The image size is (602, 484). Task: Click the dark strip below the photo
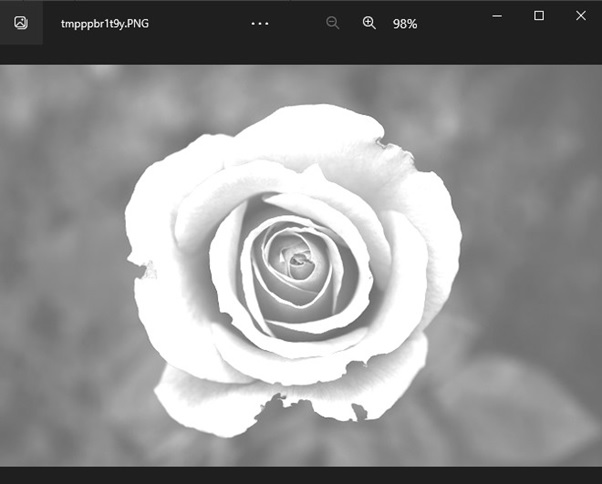(301, 476)
